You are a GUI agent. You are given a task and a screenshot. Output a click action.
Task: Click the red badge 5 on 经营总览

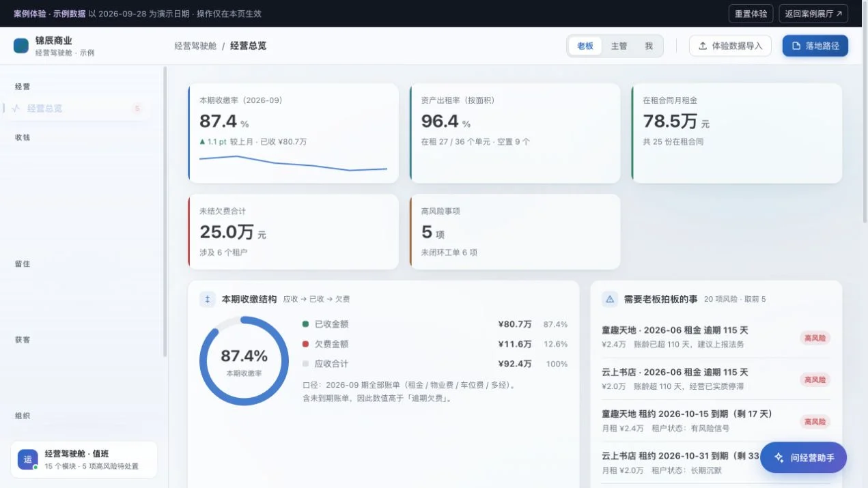click(137, 109)
